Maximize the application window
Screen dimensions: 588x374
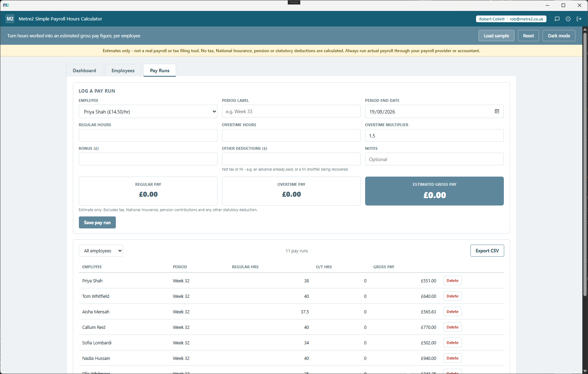[x=563, y=5]
